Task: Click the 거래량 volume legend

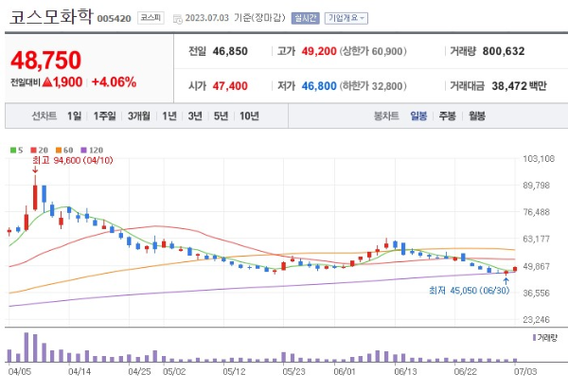Action: pyautogui.click(x=545, y=338)
